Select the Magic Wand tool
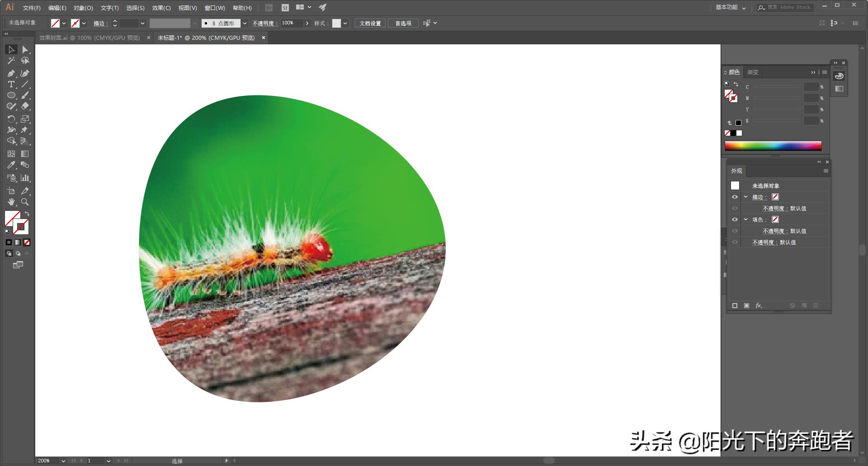Viewport: 868px width, 466px height. coord(11,61)
